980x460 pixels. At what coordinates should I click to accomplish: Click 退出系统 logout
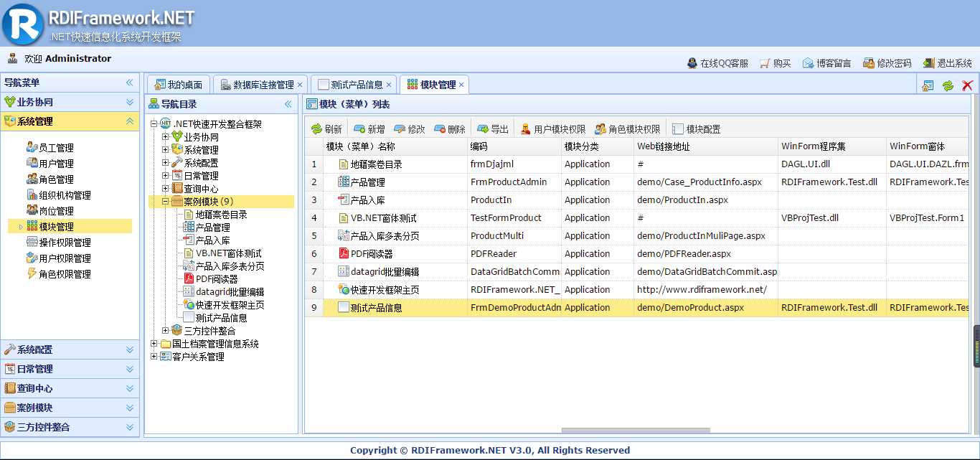947,63
